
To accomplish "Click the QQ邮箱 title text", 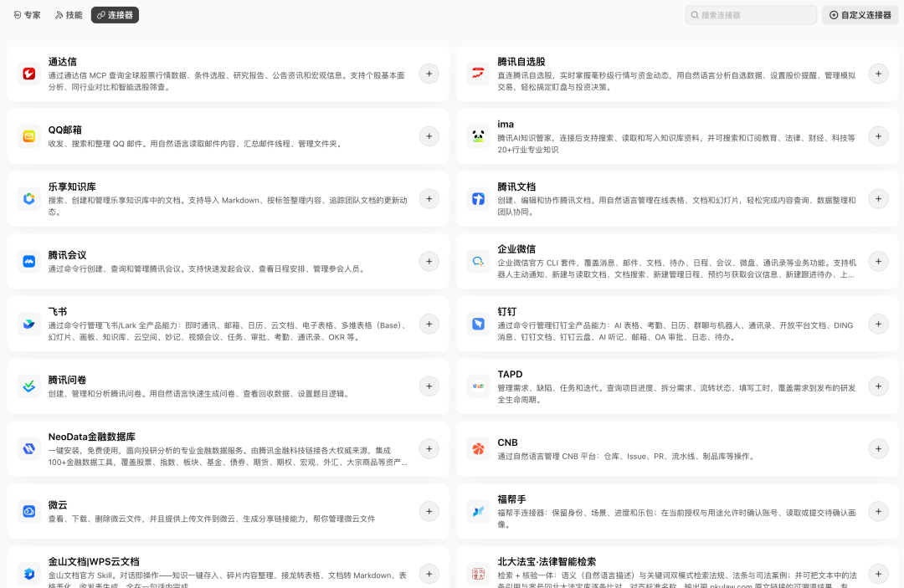I will click(x=65, y=130).
